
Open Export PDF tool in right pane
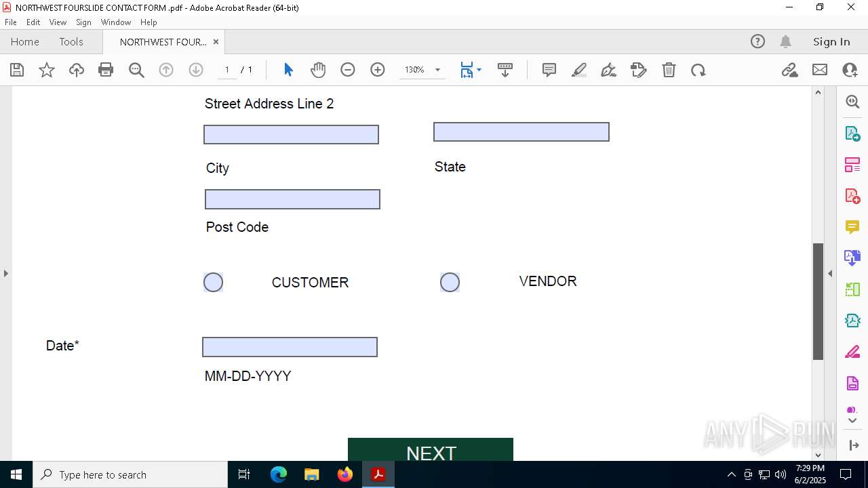coord(852,134)
